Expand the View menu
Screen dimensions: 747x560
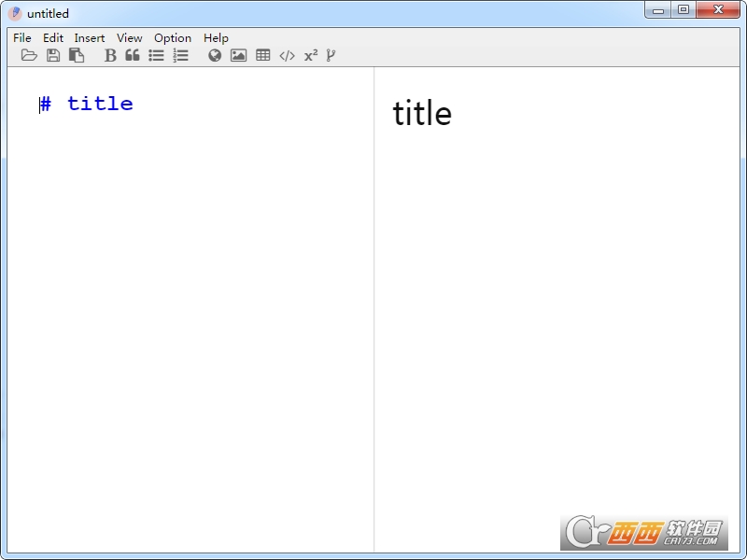(130, 38)
